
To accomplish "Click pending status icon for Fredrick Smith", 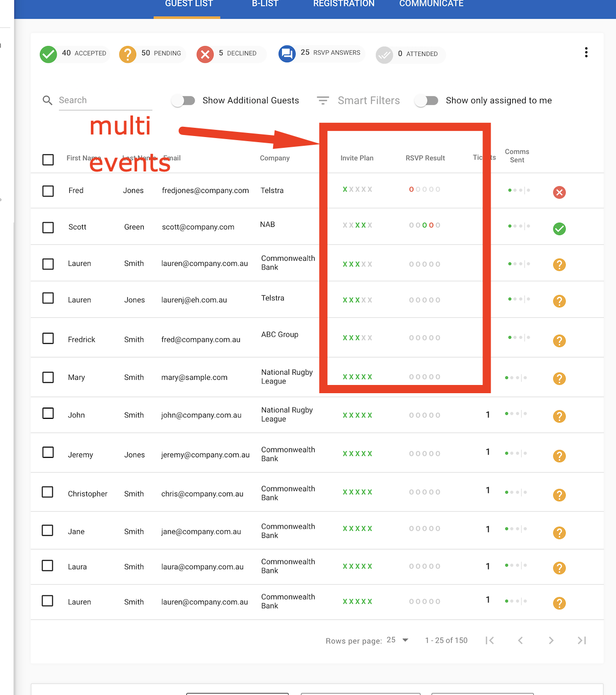I will [x=560, y=341].
